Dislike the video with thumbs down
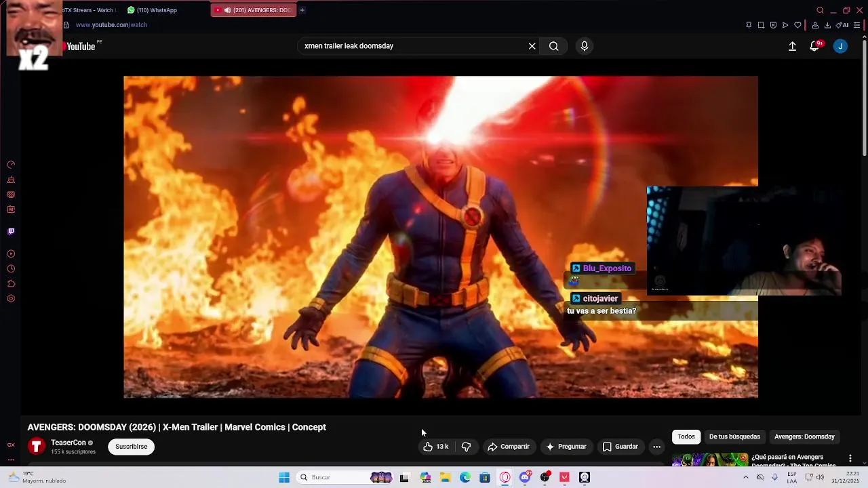 (466, 447)
